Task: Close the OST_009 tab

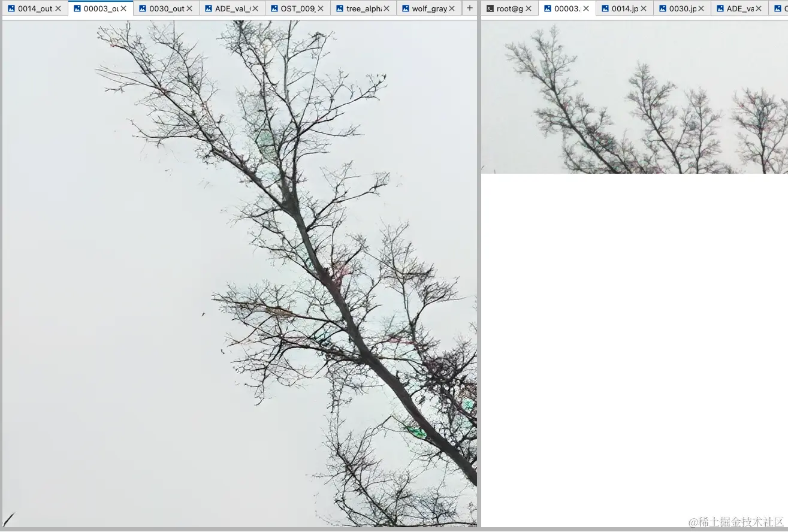Action: [321, 9]
